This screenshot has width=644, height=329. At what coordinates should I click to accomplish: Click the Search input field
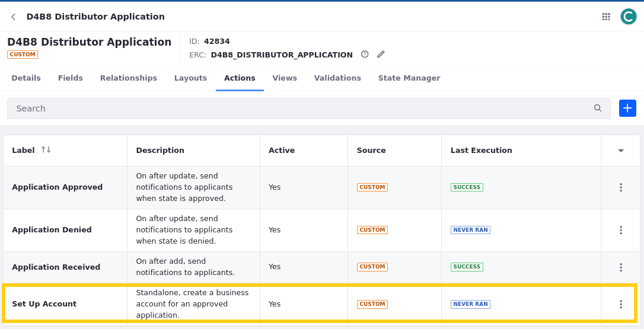pos(297,108)
